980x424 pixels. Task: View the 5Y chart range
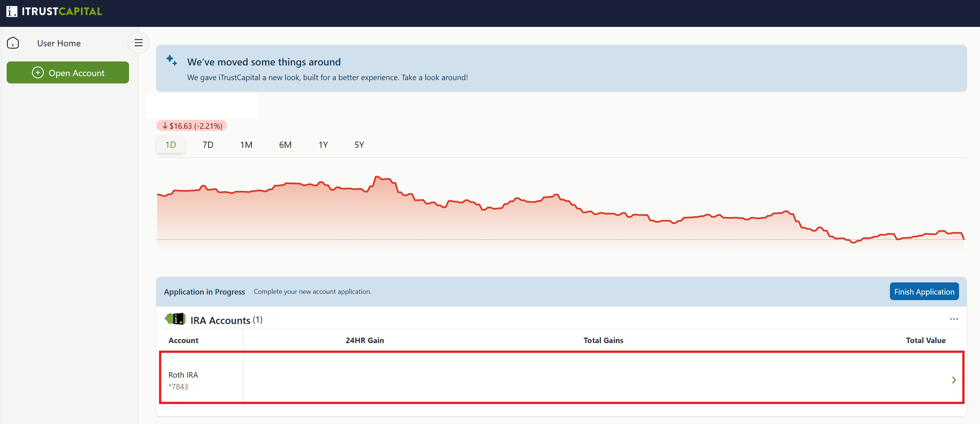(x=359, y=145)
